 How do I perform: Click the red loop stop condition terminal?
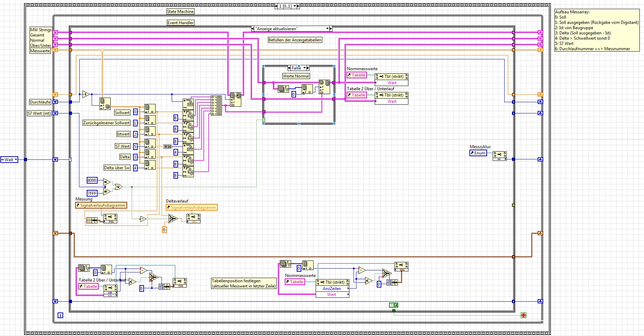[x=524, y=315]
